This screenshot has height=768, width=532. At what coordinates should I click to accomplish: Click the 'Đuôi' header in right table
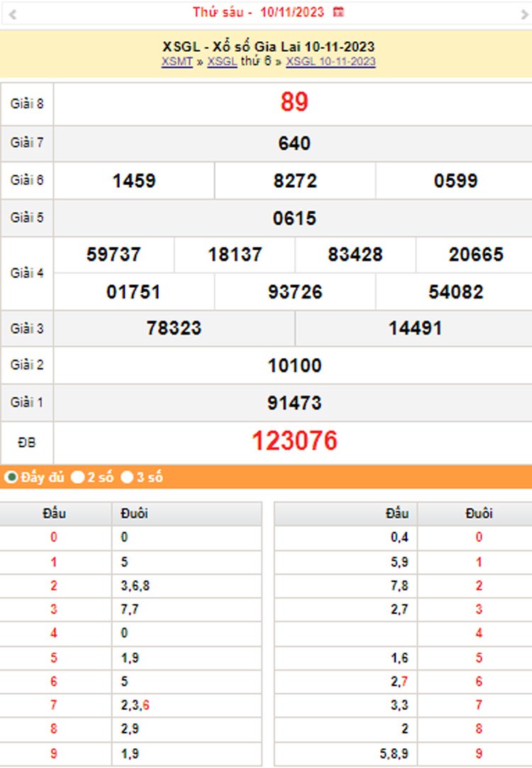click(479, 513)
